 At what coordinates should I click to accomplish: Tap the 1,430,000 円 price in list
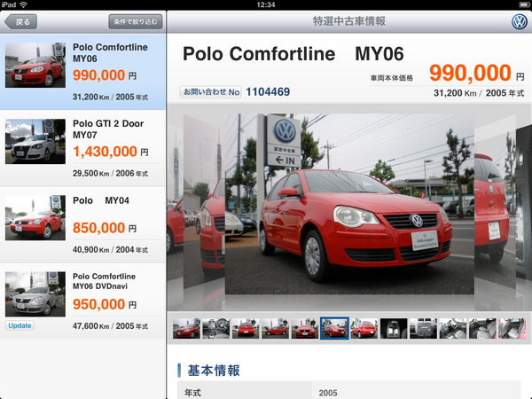pyautogui.click(x=111, y=152)
